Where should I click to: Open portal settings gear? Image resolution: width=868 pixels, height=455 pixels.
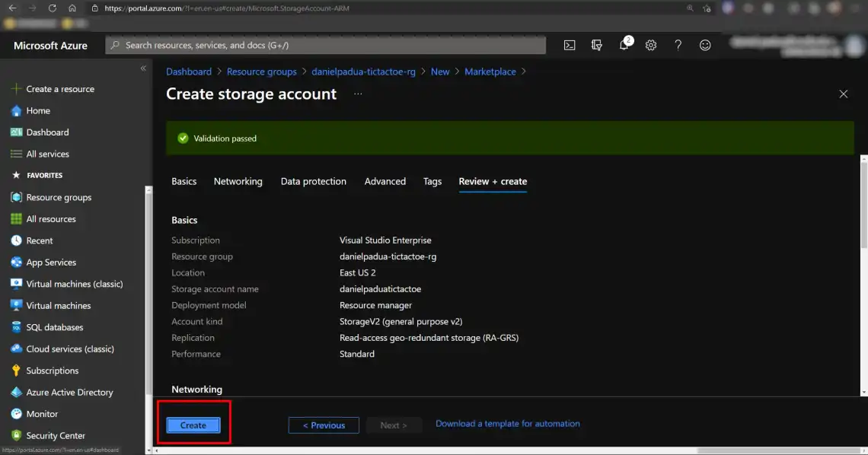point(651,45)
